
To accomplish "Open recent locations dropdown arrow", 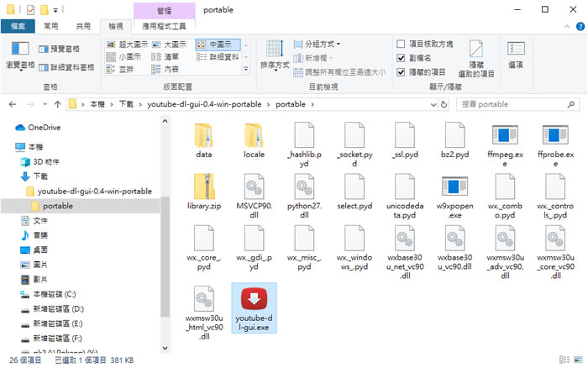I will point(45,104).
